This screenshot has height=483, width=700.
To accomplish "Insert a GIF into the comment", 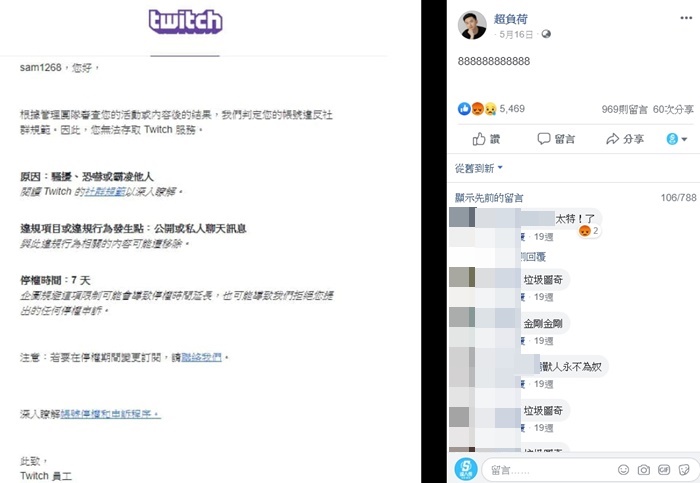I will tap(665, 469).
